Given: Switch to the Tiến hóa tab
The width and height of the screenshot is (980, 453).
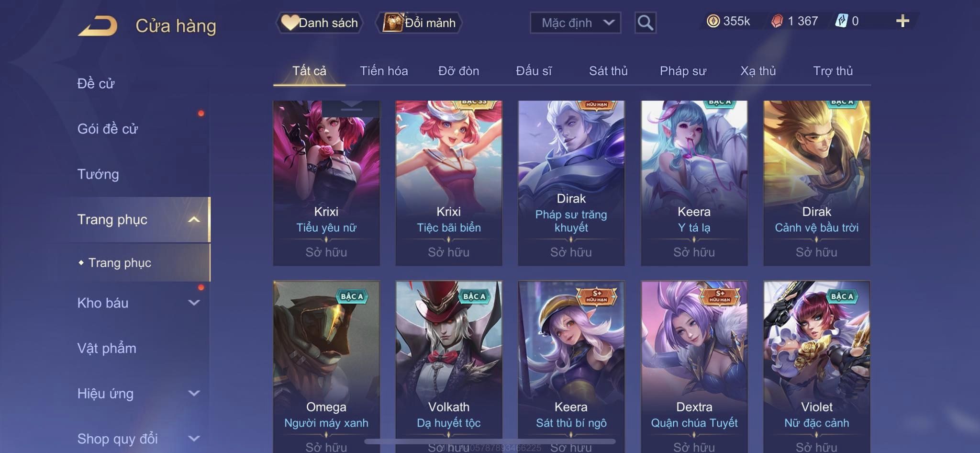Looking at the screenshot, I should tap(384, 71).
